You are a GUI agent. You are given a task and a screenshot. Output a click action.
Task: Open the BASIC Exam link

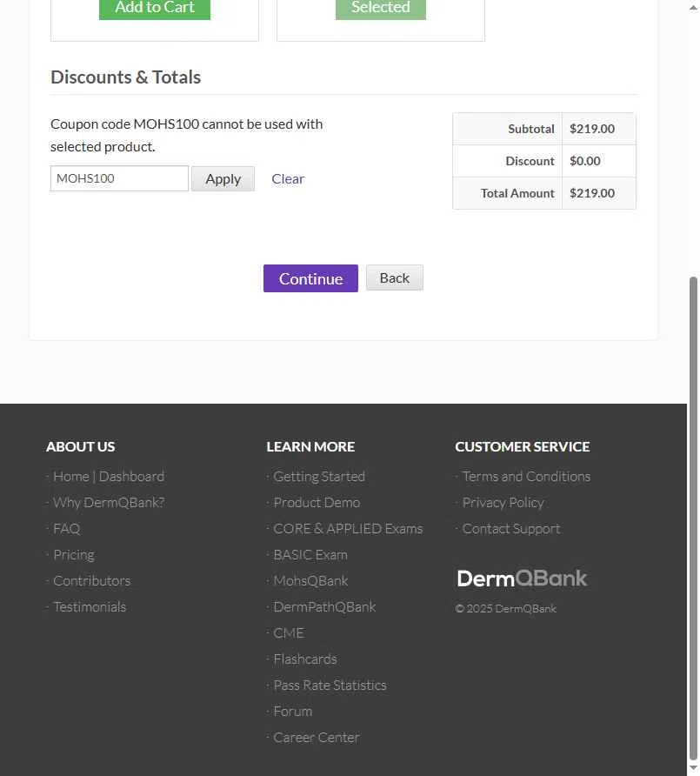click(310, 555)
